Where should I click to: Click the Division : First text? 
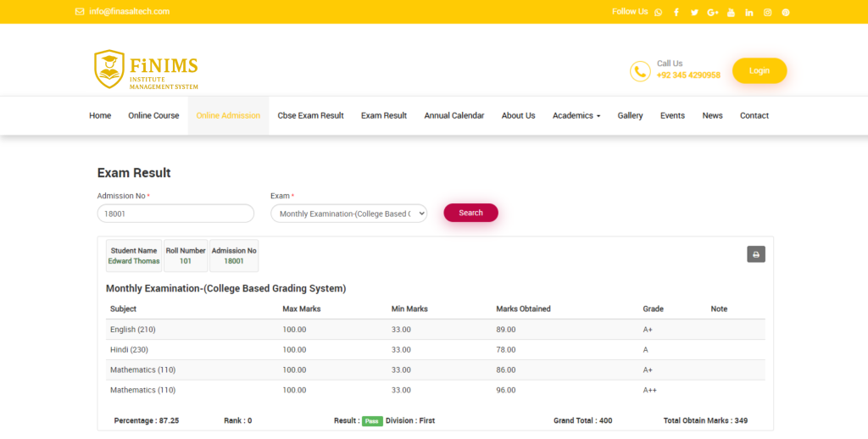coord(410,420)
